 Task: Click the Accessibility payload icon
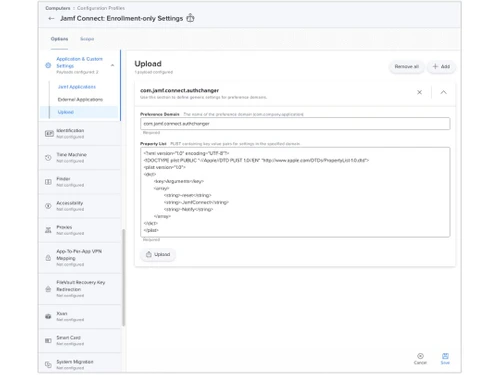[48, 206]
